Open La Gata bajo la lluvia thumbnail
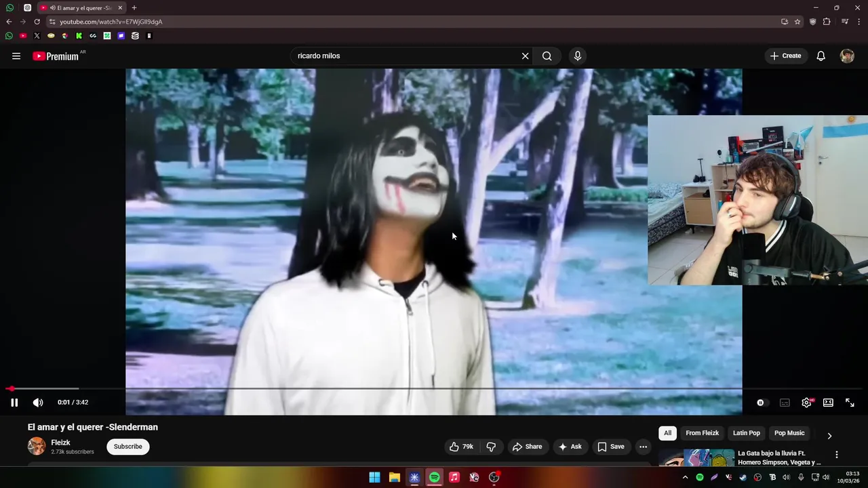 click(x=696, y=458)
